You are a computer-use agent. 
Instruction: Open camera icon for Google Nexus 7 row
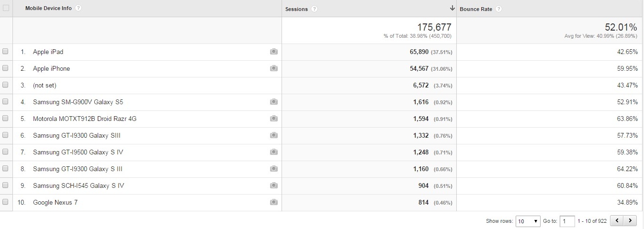[273, 202]
